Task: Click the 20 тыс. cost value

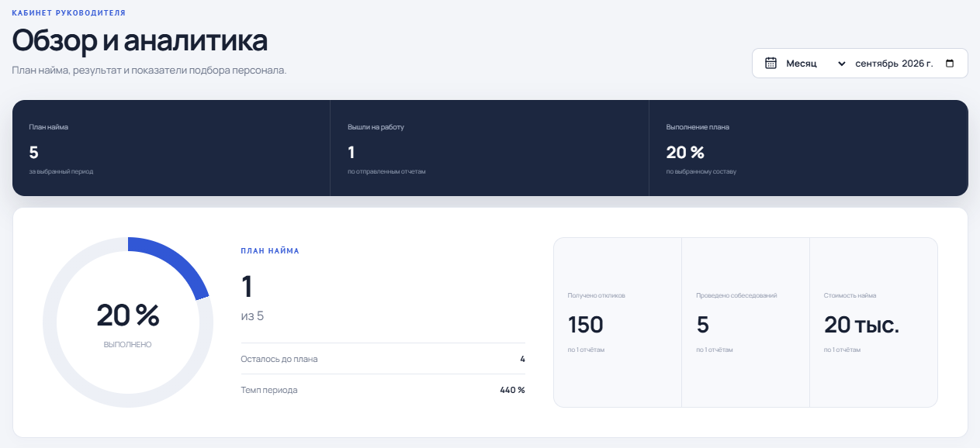Action: 862,325
